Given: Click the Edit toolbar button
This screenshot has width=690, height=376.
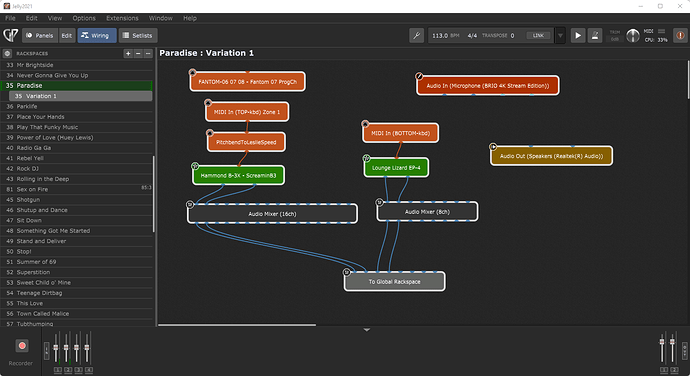Looking at the screenshot, I should [x=67, y=35].
